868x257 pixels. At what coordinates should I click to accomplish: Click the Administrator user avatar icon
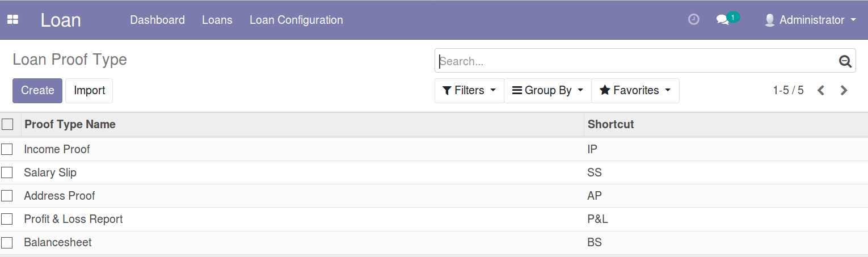pyautogui.click(x=770, y=20)
